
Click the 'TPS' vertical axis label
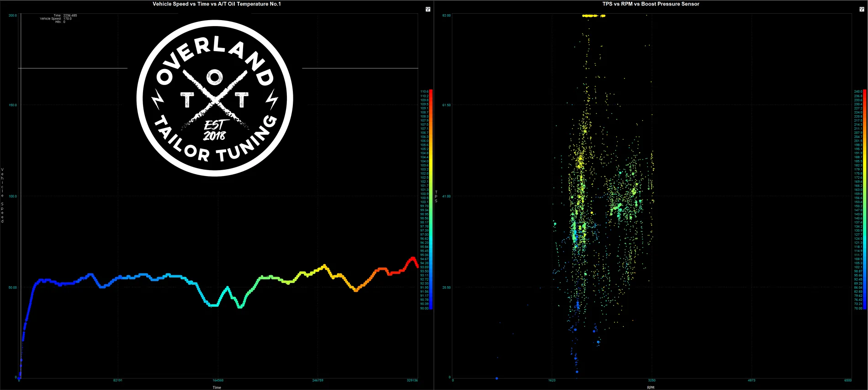coord(436,196)
